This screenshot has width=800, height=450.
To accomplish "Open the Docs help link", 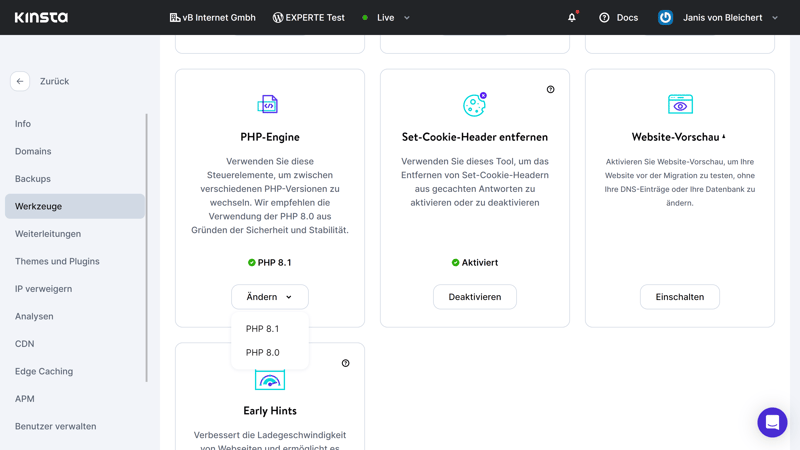I will pos(618,17).
